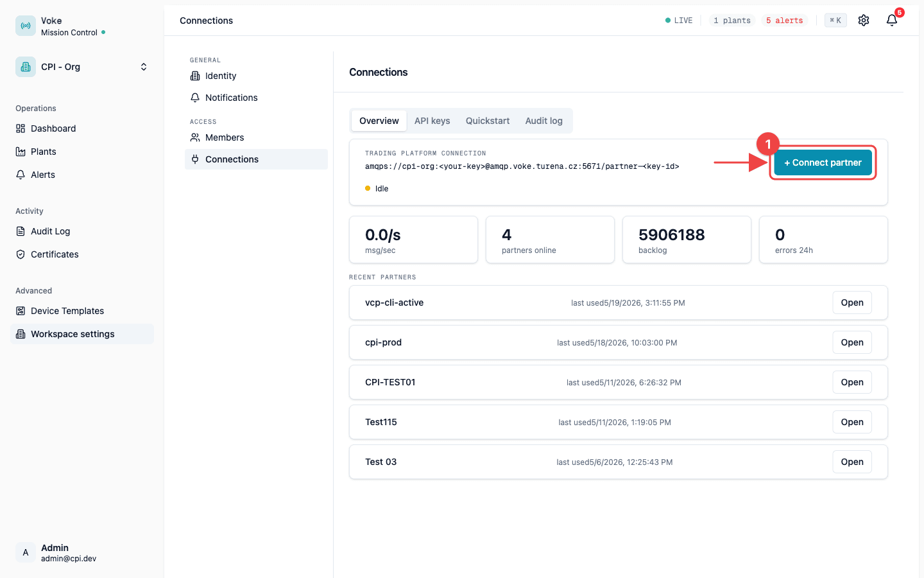
Task: Open the Test 03 partner
Action: click(852, 462)
